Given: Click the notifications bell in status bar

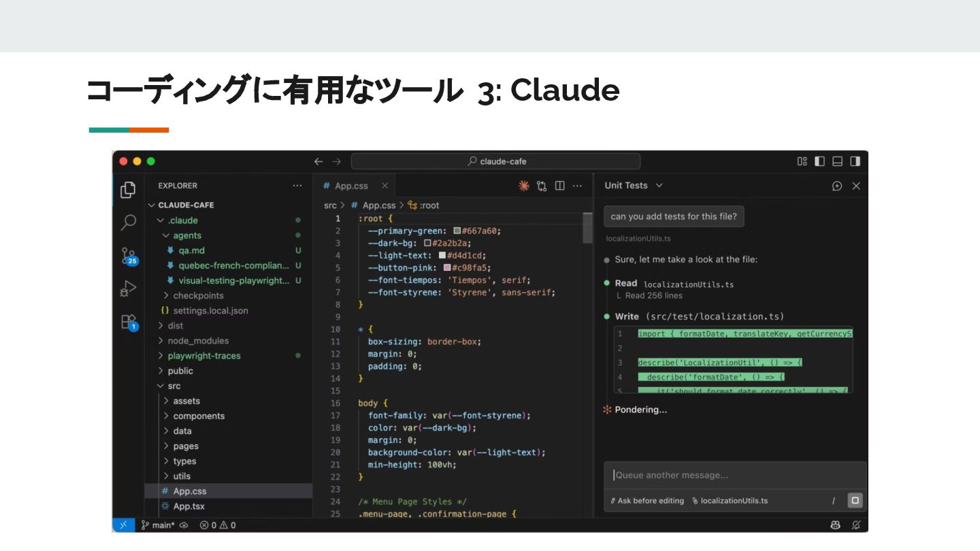Looking at the screenshot, I should coord(856,525).
